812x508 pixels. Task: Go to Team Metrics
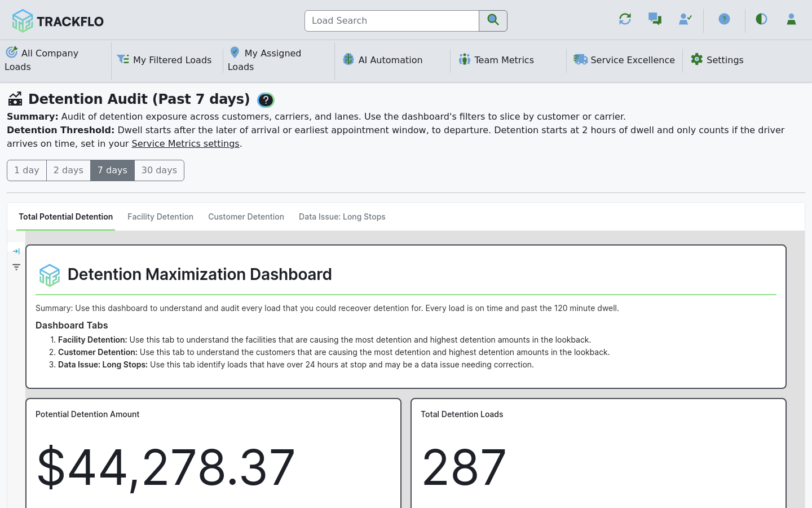click(496, 60)
